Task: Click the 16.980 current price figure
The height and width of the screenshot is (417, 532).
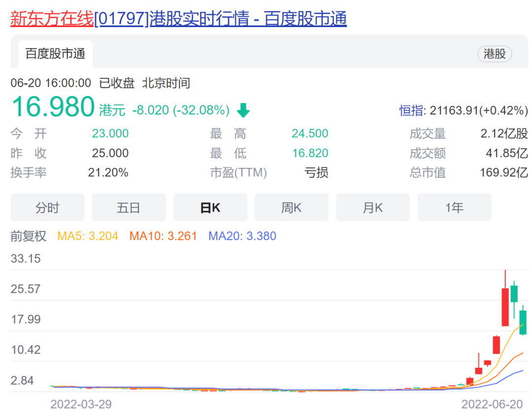Action: tap(53, 107)
